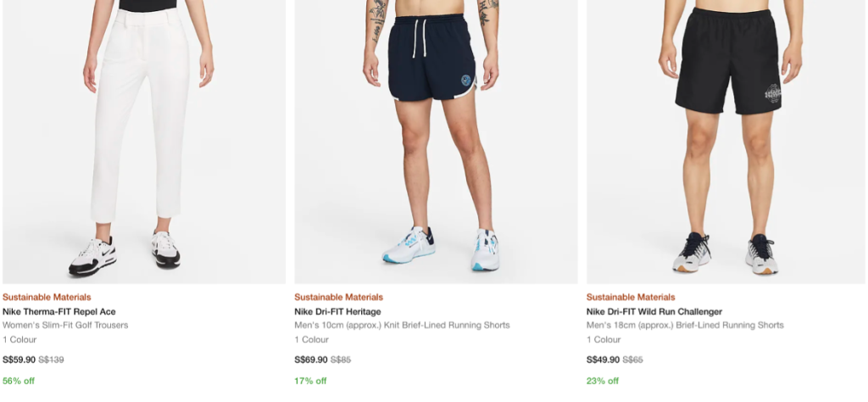Select Women's Slim-Fit Golf Trousers subtitle
Viewport: 868px width, 402px height.
(x=65, y=325)
